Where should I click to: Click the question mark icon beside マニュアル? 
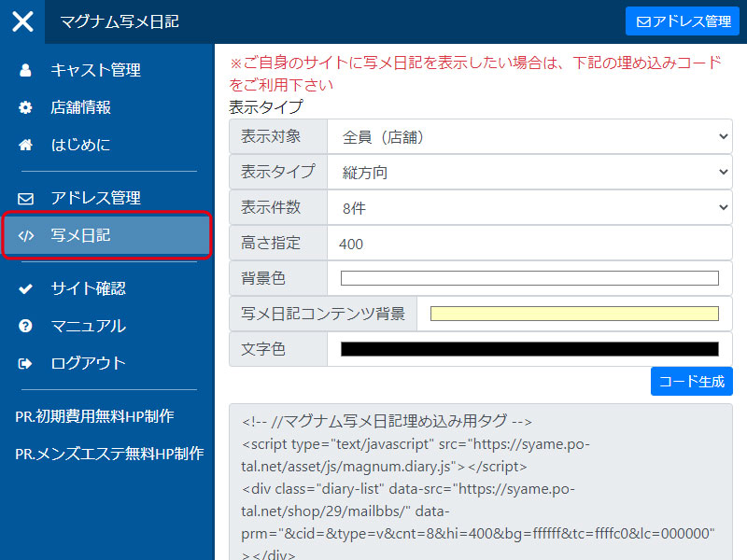pyautogui.click(x=25, y=326)
